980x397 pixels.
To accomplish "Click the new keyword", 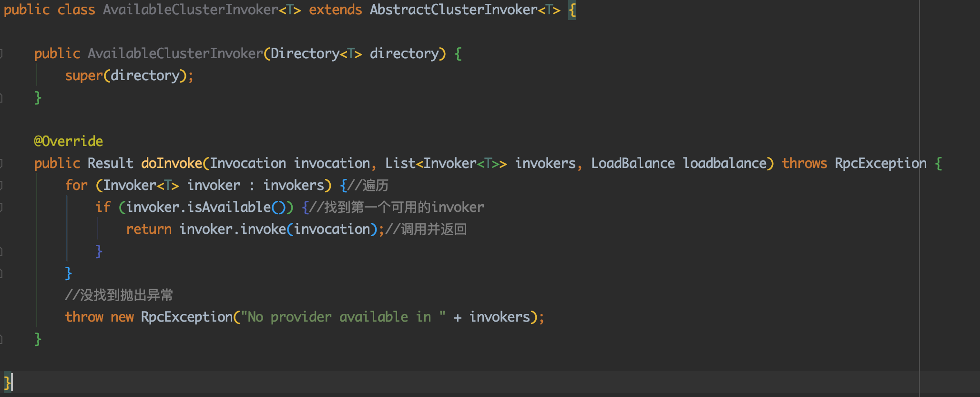I will tap(122, 317).
